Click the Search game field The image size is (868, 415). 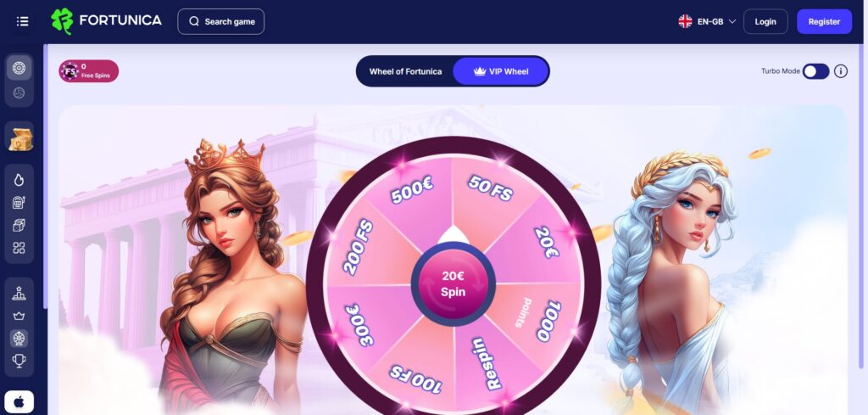[x=221, y=21]
